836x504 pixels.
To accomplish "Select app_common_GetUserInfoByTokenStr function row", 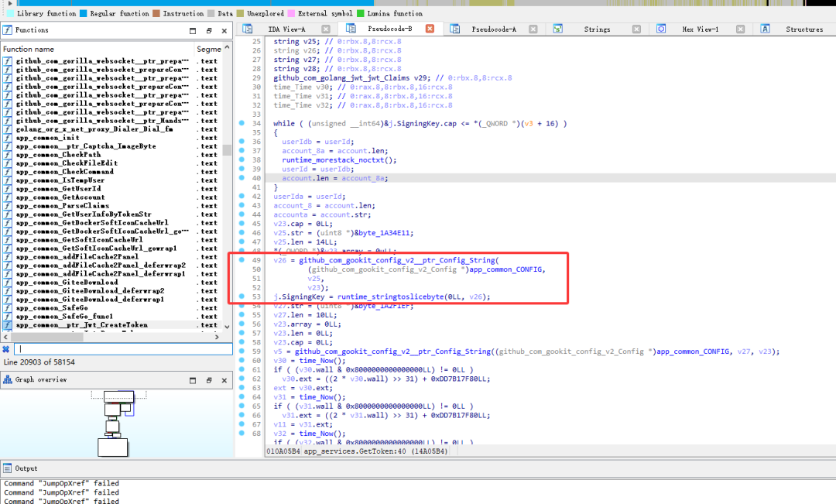I will point(112,214).
